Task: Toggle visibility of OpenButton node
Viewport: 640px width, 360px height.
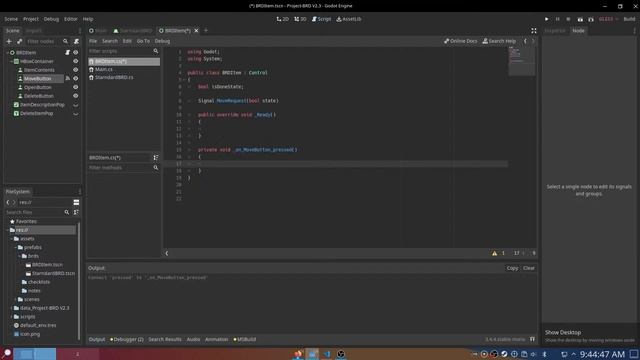Action: [x=76, y=87]
